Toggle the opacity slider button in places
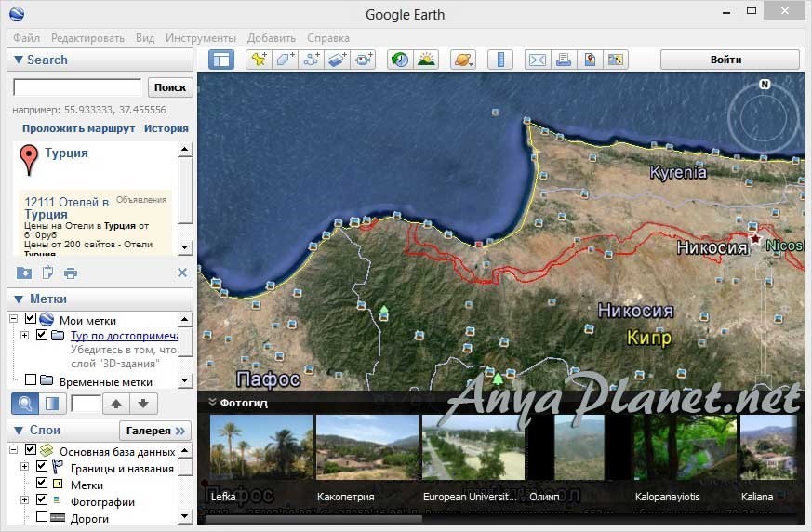Screen dimensions: 812x532 click(x=52, y=403)
